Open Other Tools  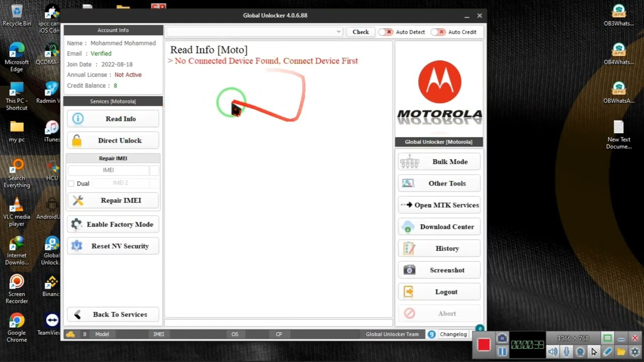439,184
